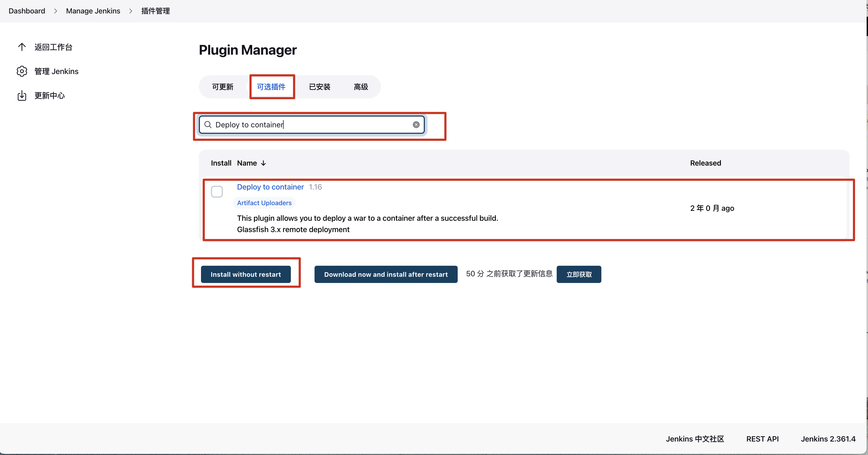The height and width of the screenshot is (455, 868).
Task: Click the version number 1.16
Action: coord(315,187)
